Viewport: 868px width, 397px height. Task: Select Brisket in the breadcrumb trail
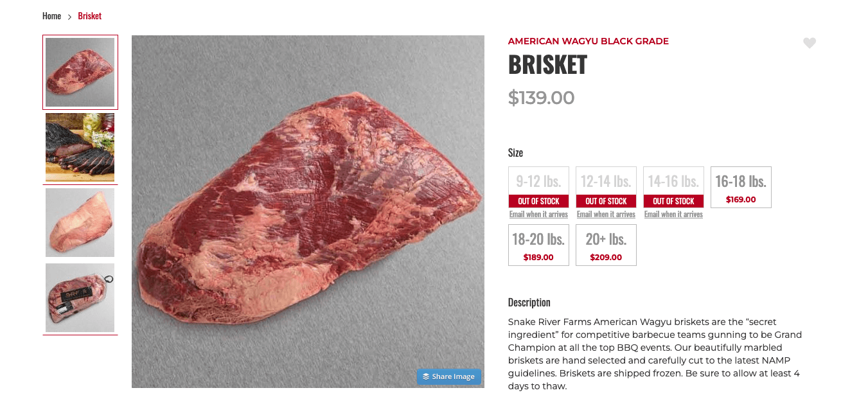89,15
